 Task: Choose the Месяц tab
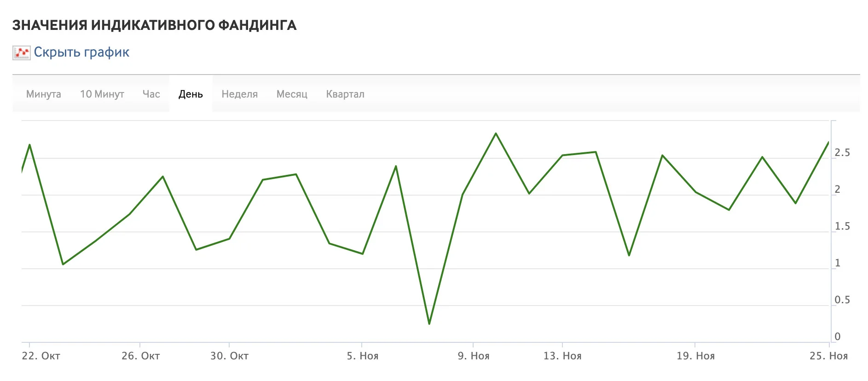(292, 94)
